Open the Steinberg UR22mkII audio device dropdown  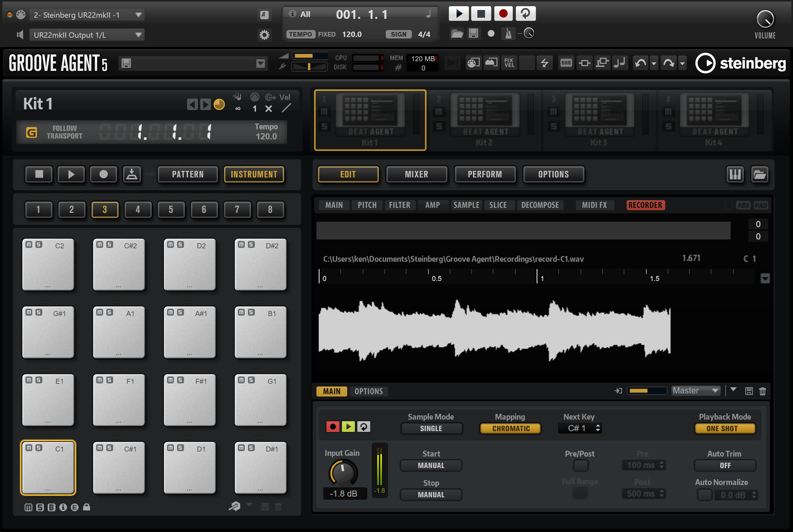click(x=87, y=15)
